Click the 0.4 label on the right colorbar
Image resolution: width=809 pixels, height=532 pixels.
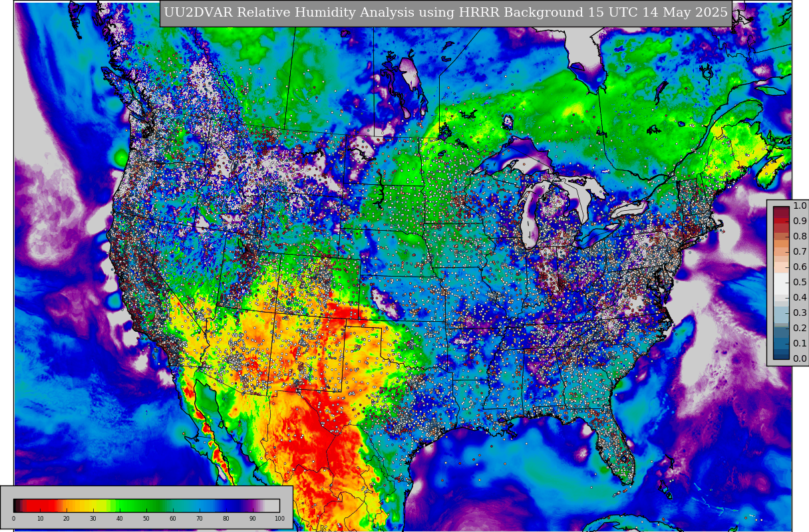coord(800,297)
